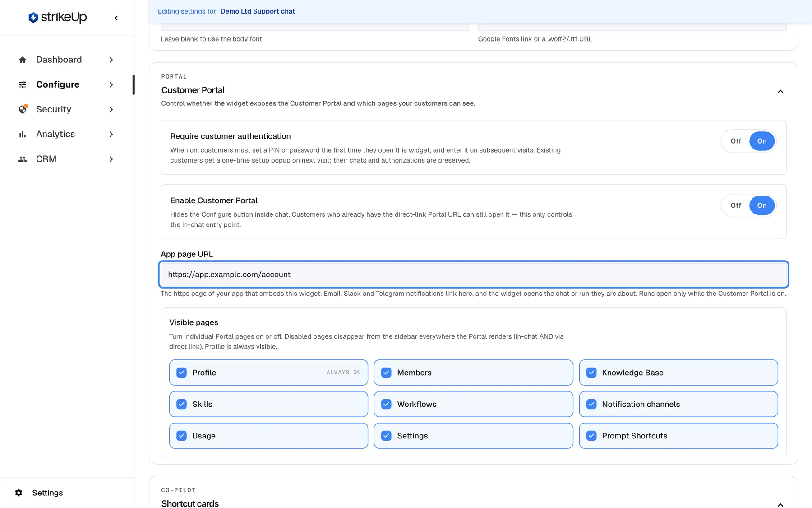Expand the Analytics submenu chevron
Viewport: 812px width, 508px height.
[111, 134]
